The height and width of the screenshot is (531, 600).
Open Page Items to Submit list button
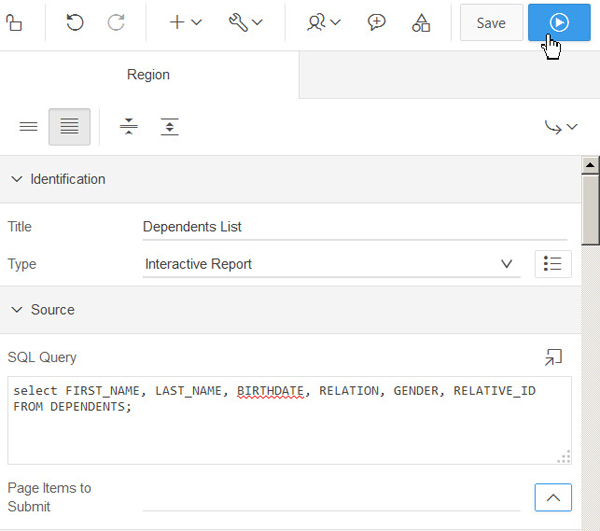pyautogui.click(x=553, y=496)
